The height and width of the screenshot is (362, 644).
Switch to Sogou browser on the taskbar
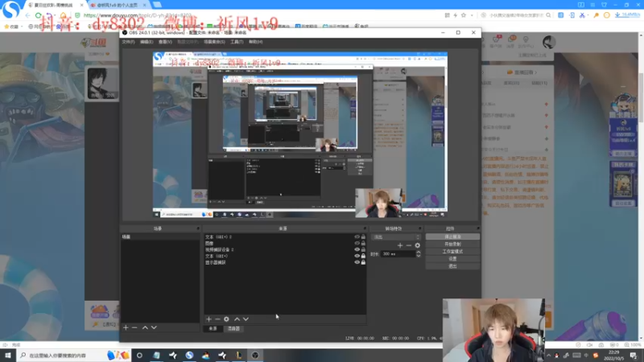[x=189, y=355]
